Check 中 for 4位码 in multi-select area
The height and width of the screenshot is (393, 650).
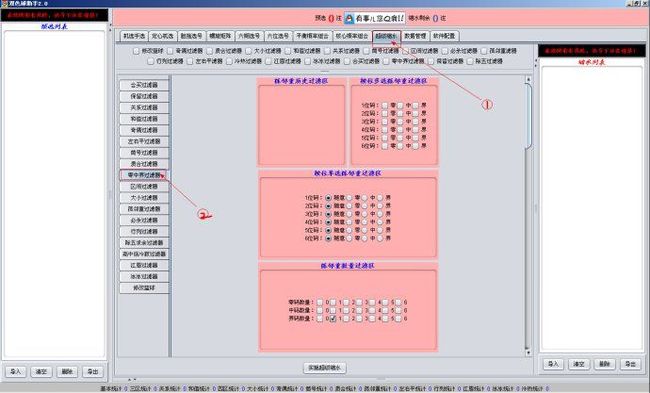(400, 130)
